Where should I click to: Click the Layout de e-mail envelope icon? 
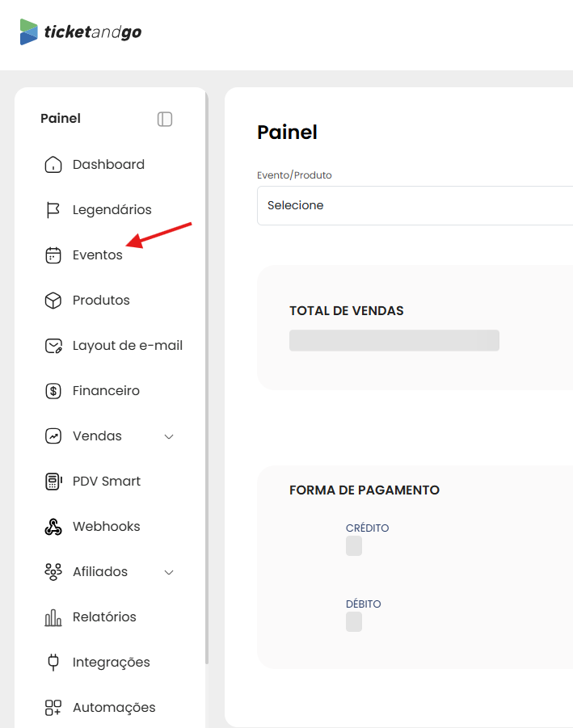pyautogui.click(x=53, y=346)
